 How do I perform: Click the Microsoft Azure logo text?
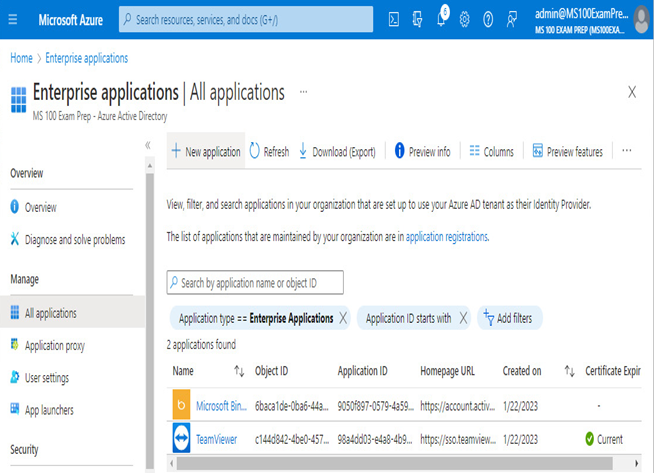pyautogui.click(x=70, y=20)
